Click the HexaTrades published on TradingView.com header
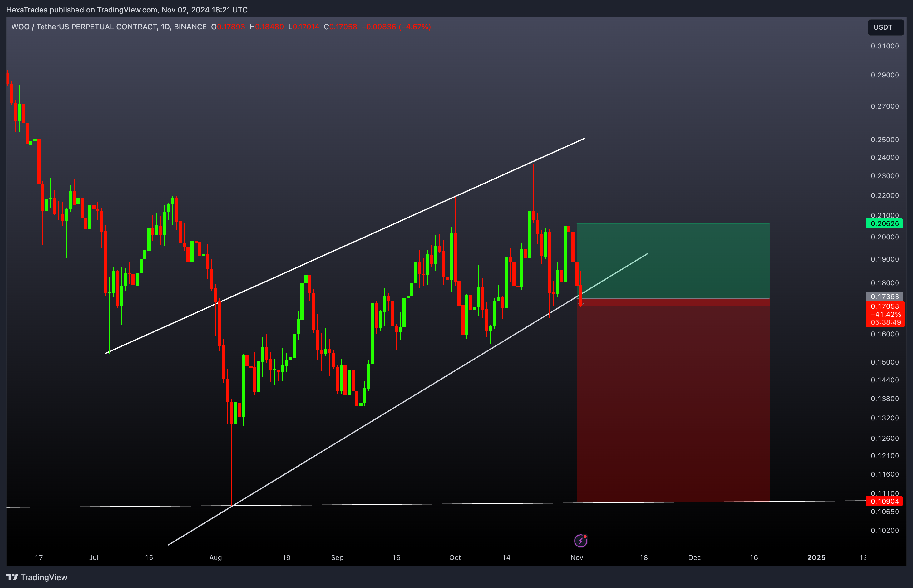The height and width of the screenshot is (588, 913). [127, 10]
